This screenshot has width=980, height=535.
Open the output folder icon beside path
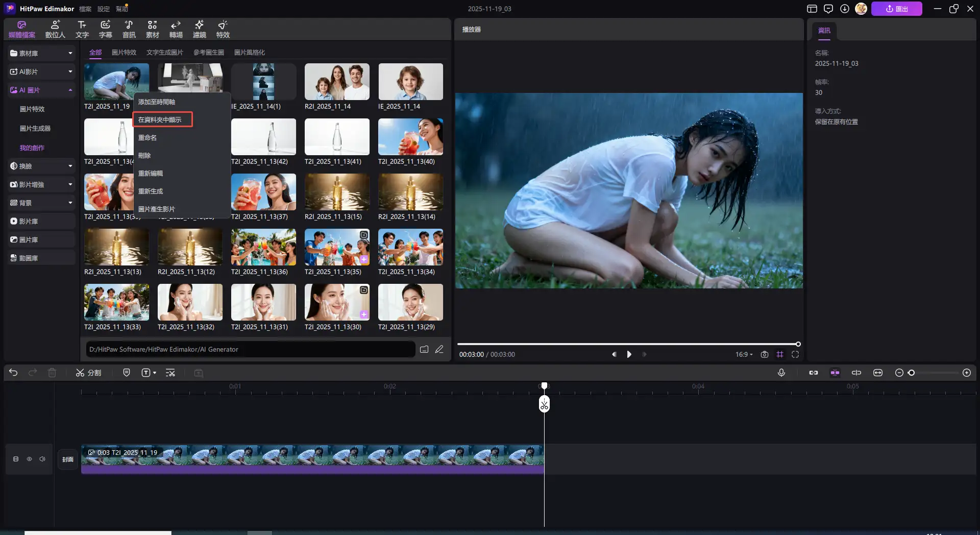pyautogui.click(x=424, y=349)
